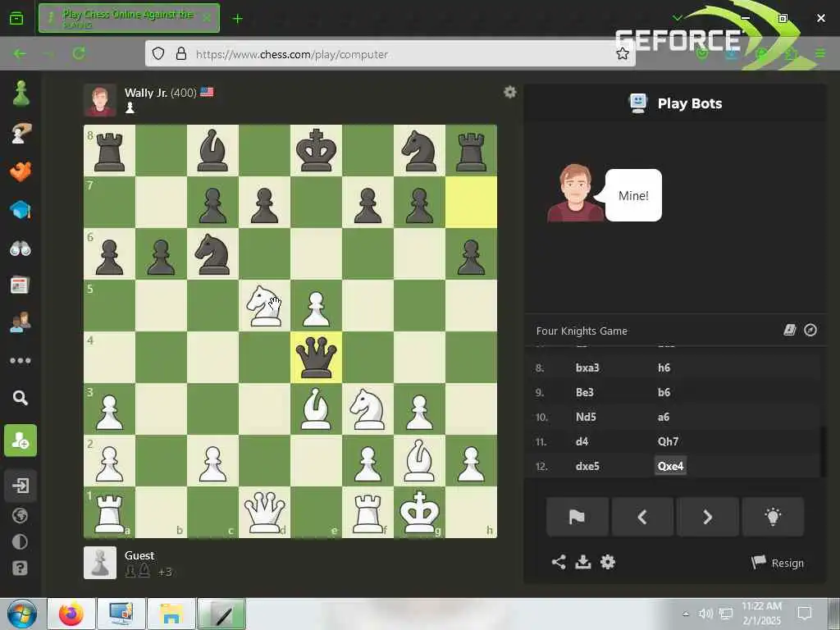The width and height of the screenshot is (840, 630).
Task: Click the white bishop on e3
Action: coord(316,409)
